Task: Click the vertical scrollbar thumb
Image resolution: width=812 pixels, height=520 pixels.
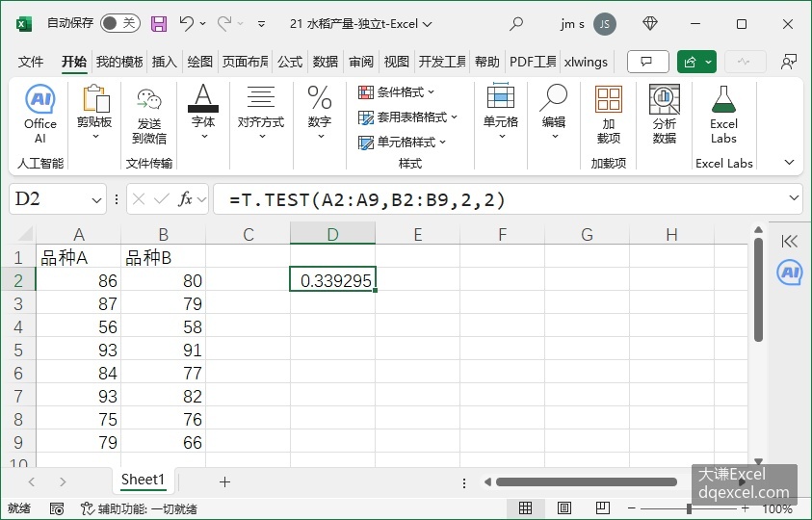Action: (759, 290)
